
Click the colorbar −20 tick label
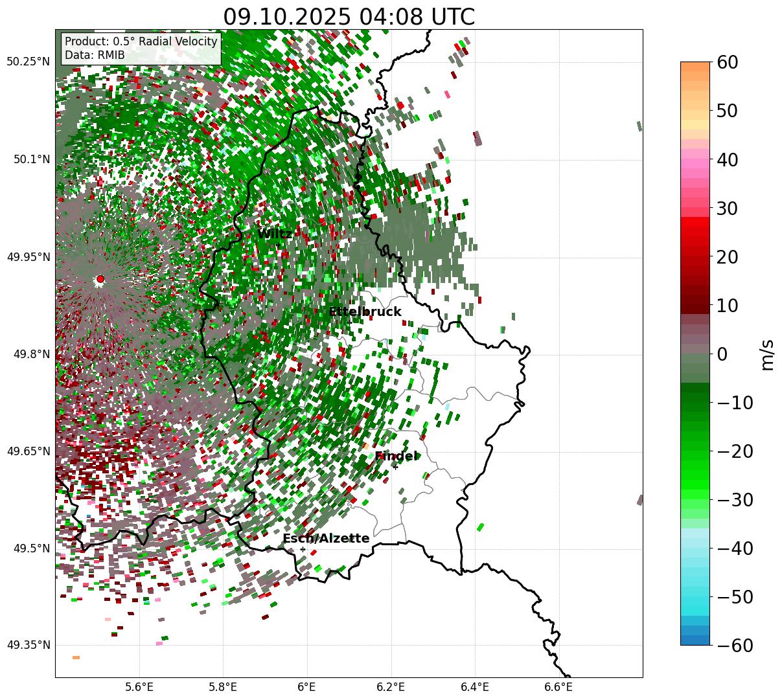point(735,451)
